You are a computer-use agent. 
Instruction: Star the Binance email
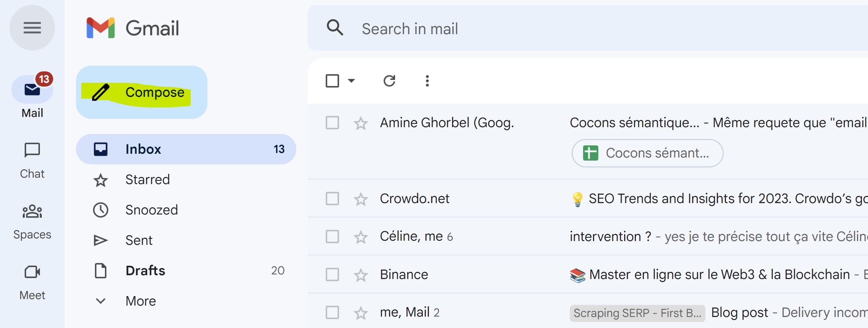click(x=360, y=275)
